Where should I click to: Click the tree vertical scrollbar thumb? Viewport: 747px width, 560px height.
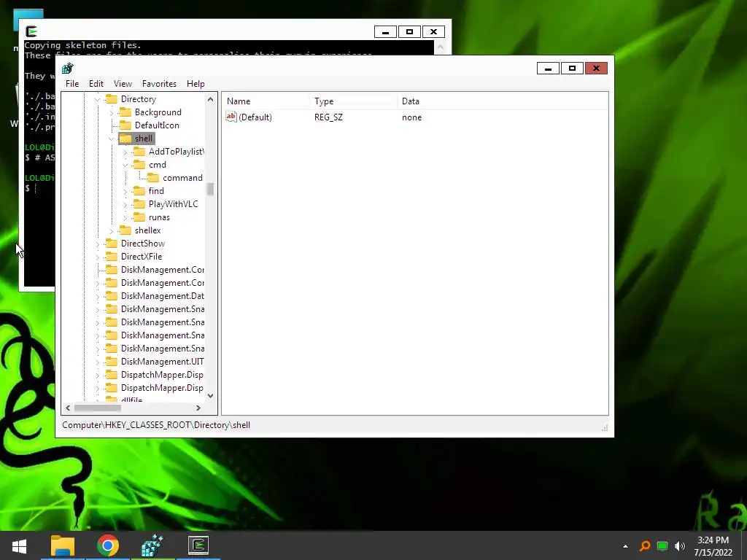click(210, 189)
